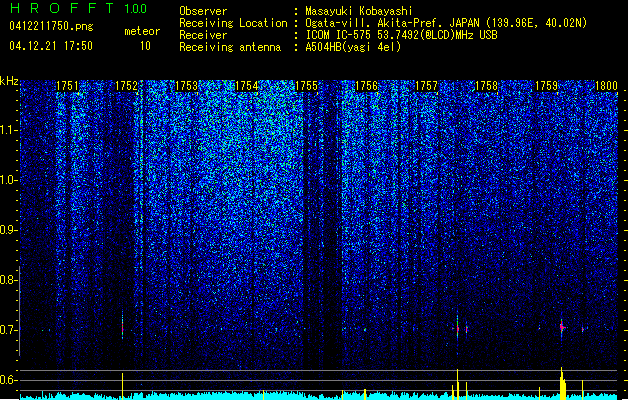Click the 0.6 kHz axis tick label

[7, 380]
